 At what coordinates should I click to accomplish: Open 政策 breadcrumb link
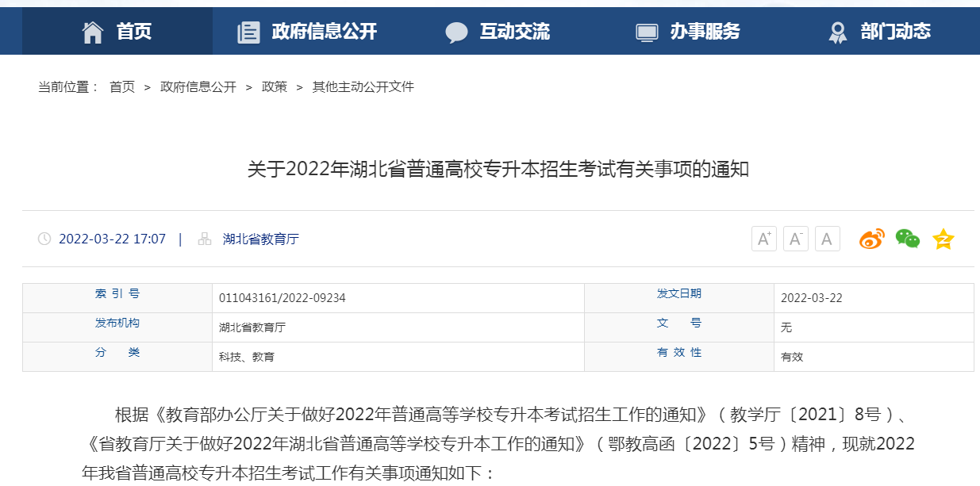click(x=275, y=87)
